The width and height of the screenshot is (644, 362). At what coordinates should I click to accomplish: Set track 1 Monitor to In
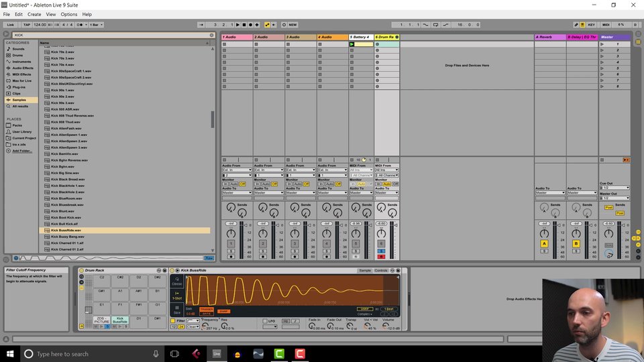[x=225, y=184]
